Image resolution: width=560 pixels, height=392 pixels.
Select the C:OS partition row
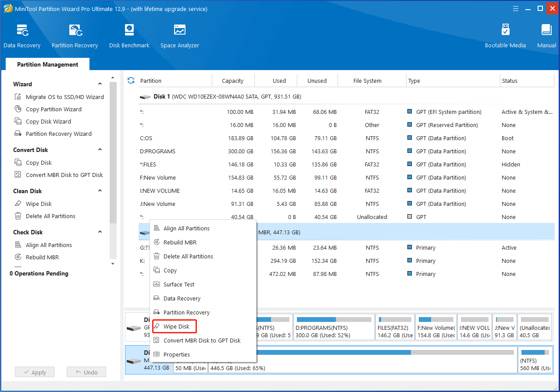pos(346,138)
